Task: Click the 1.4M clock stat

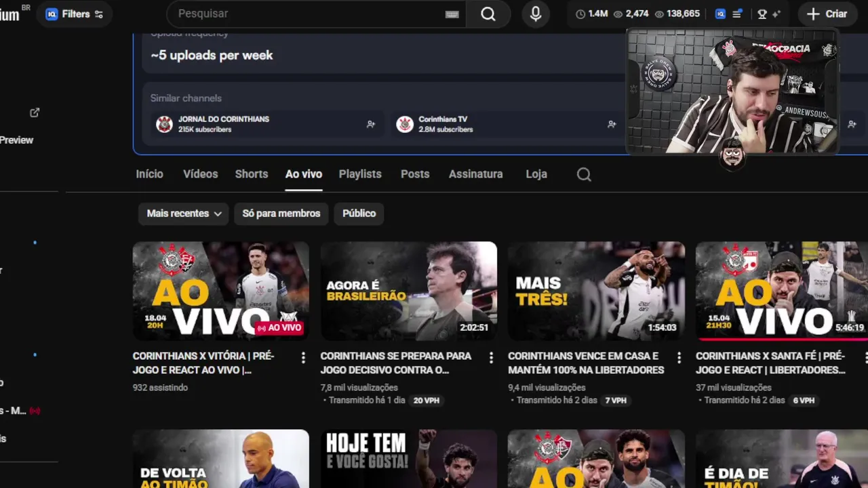Action: click(591, 14)
